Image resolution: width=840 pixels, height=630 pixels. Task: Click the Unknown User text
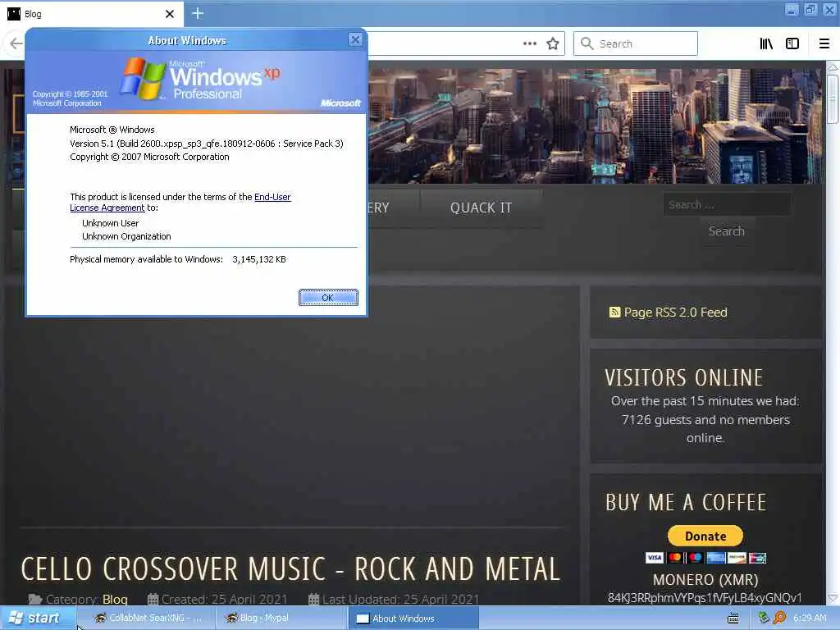[111, 223]
